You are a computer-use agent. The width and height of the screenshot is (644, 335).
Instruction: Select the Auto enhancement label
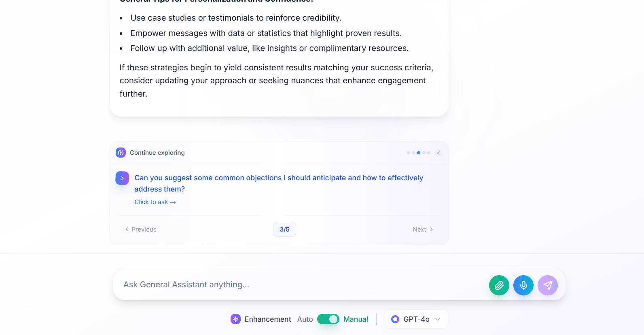(x=305, y=319)
